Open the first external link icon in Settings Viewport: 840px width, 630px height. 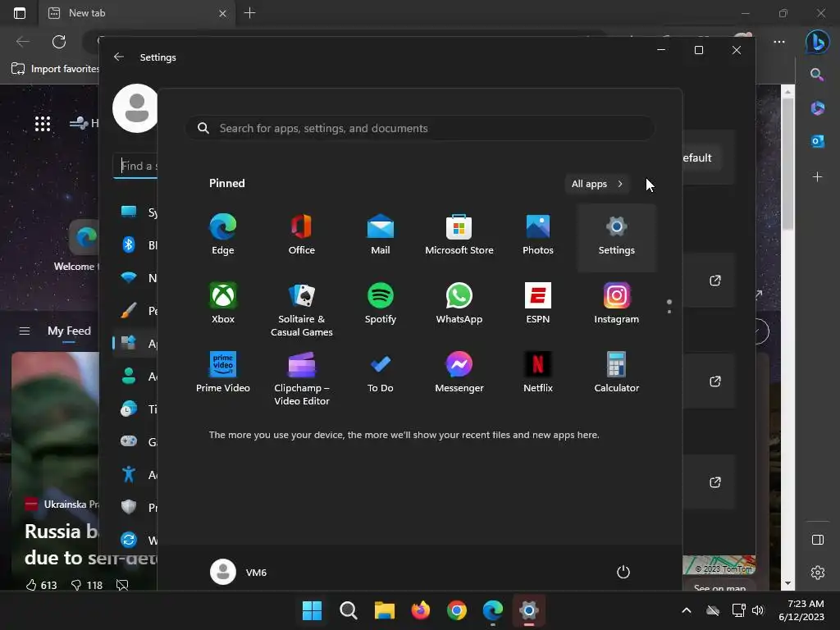point(715,281)
